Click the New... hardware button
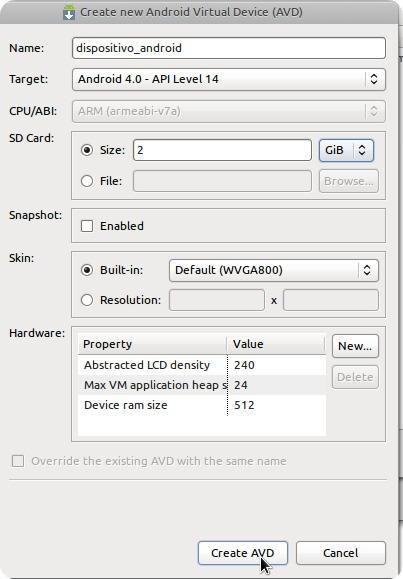The image size is (403, 579). tap(355, 346)
